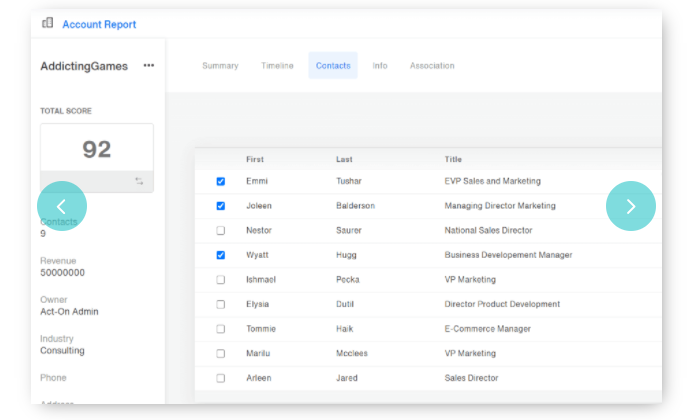The height and width of the screenshot is (420, 700).
Task: Switch to the Summary tab
Action: point(220,66)
